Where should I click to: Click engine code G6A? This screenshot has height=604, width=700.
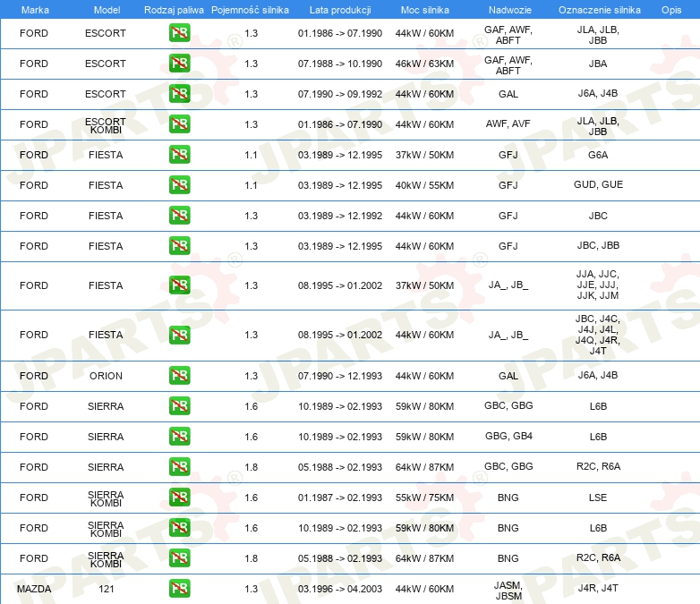pos(598,155)
